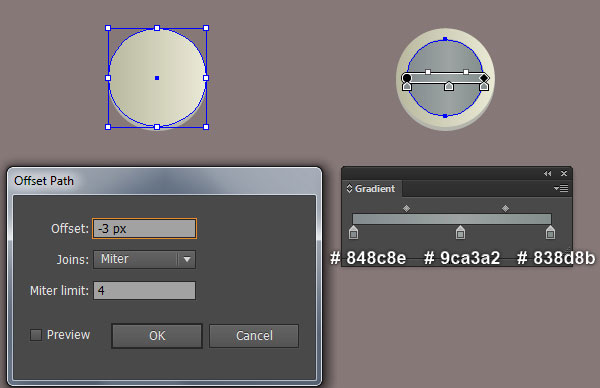Select the left gradient midpoint diamond
This screenshot has height=388, width=600.
pyautogui.click(x=406, y=208)
